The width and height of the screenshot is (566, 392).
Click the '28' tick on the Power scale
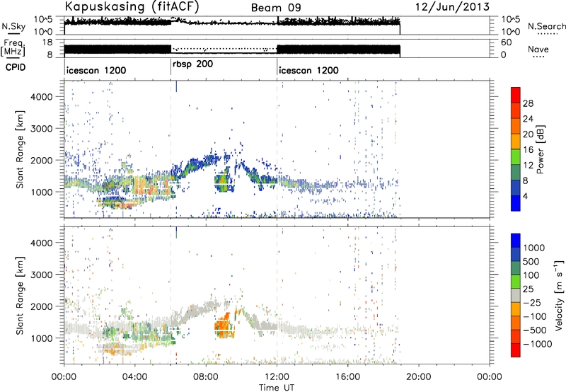click(x=528, y=103)
